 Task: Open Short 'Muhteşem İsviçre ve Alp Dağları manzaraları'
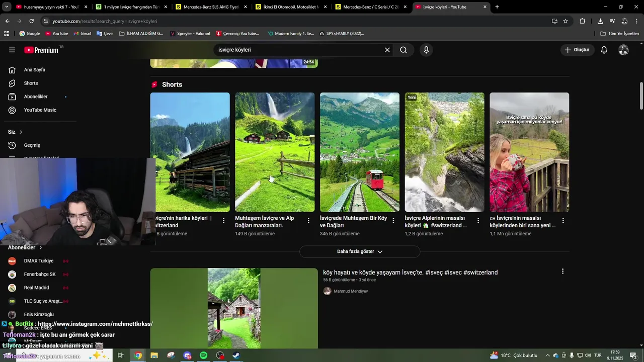point(275,152)
